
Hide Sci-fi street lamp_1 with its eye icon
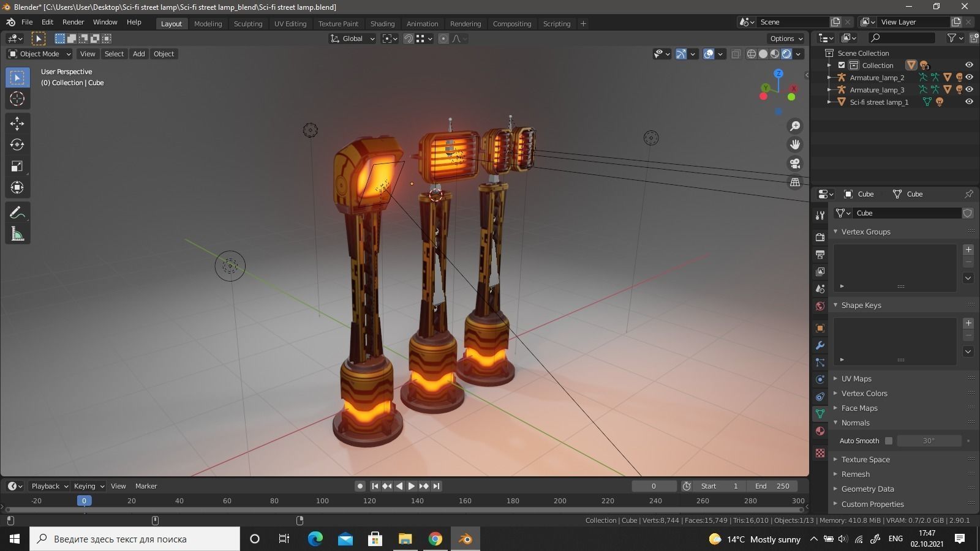(969, 102)
